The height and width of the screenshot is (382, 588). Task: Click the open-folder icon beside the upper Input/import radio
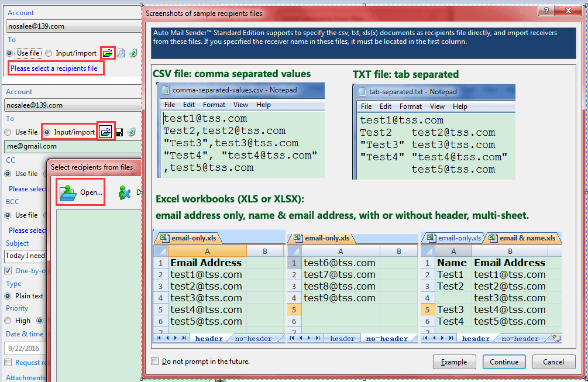tap(108, 53)
